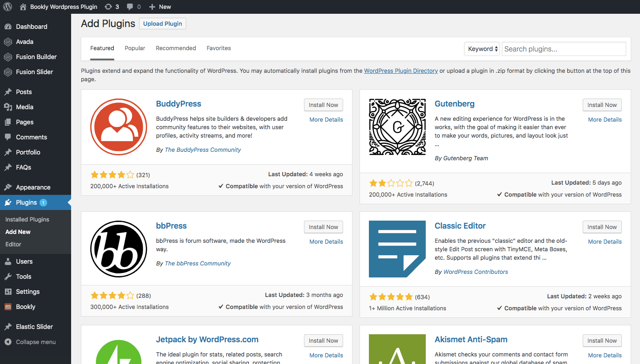Image resolution: width=640 pixels, height=364 pixels.
Task: Open the Classic Editor title link
Action: tap(460, 226)
